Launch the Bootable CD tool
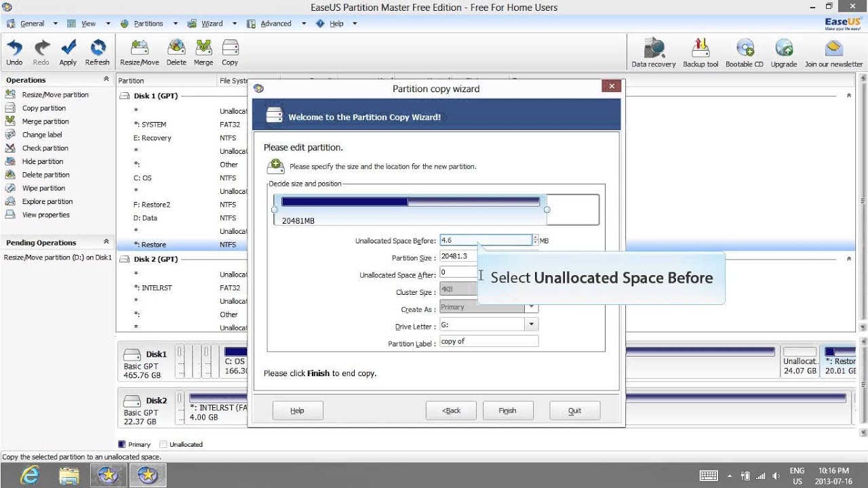This screenshot has height=488, width=868. coord(745,54)
